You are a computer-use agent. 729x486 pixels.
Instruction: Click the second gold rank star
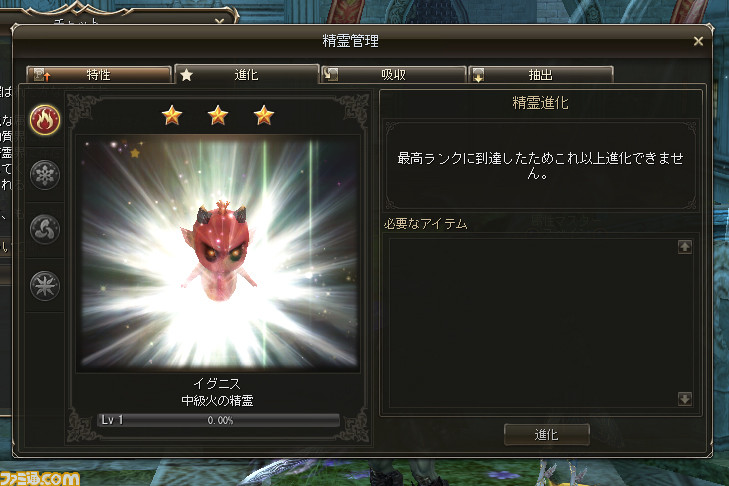[x=218, y=115]
